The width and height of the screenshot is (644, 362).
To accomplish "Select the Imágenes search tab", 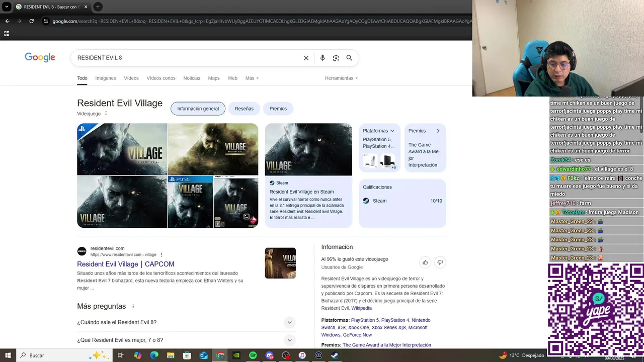I will click(106, 78).
